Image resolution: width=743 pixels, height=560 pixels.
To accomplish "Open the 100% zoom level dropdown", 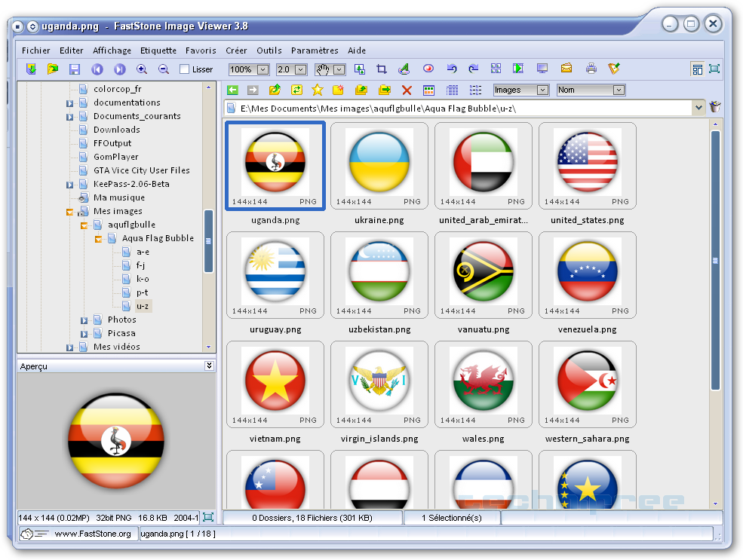I will pos(263,70).
